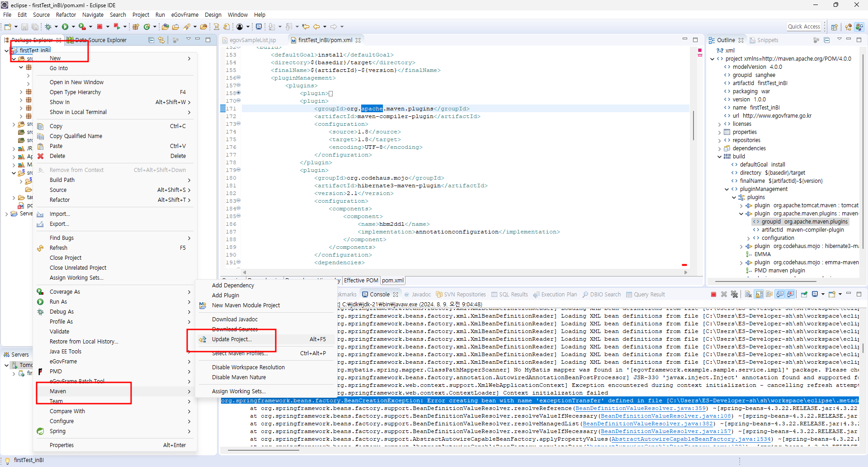Switch to the Snippets tab

click(764, 40)
